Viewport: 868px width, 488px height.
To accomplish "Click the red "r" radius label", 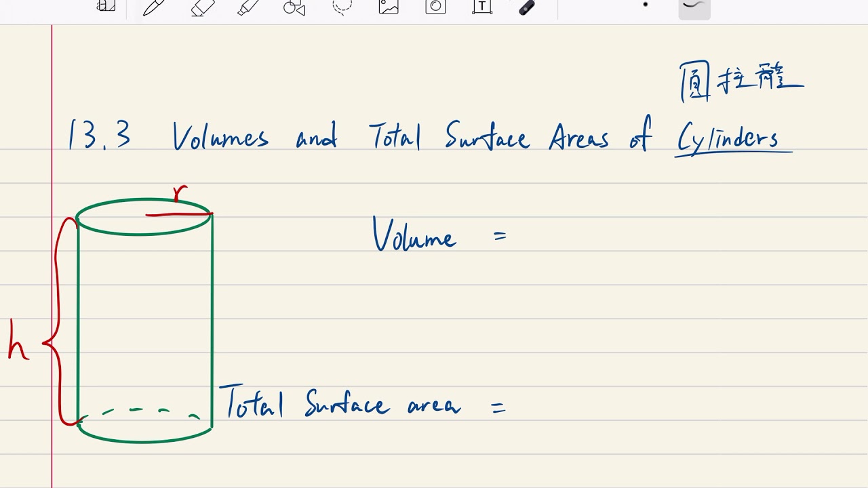I will (x=179, y=195).
